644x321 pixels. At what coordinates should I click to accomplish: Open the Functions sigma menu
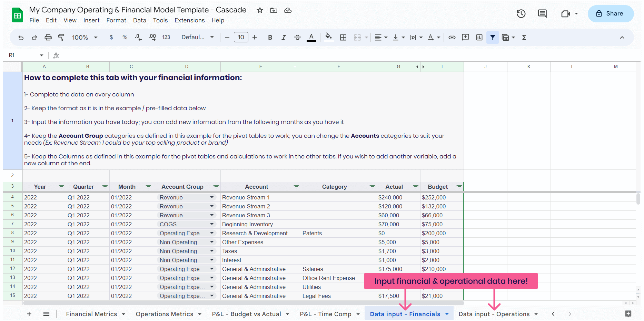pos(524,37)
